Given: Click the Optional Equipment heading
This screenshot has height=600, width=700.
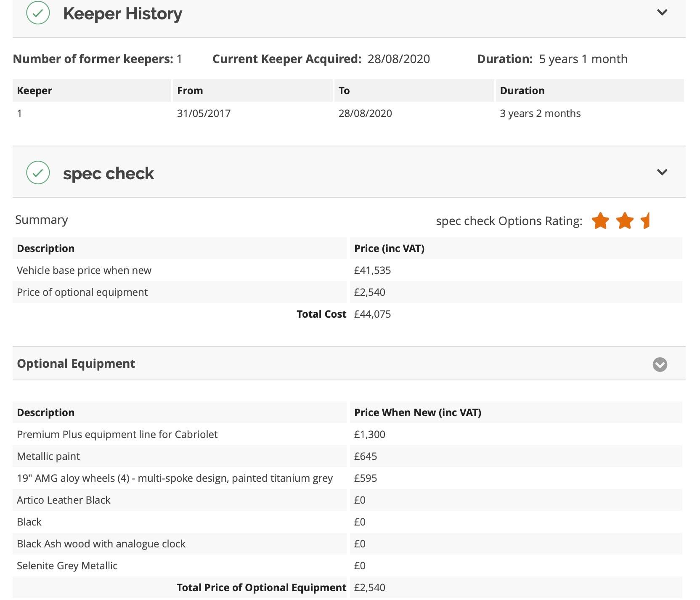Looking at the screenshot, I should (76, 364).
